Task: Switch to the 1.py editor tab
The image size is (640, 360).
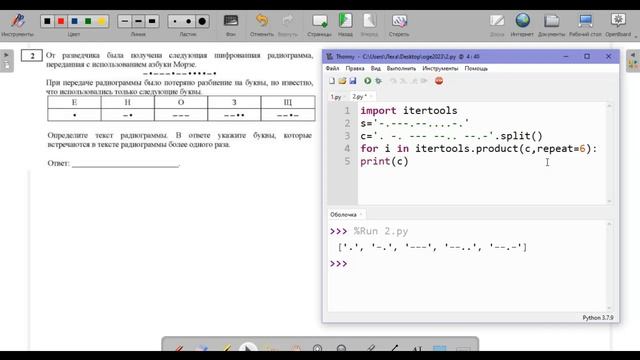Action: click(336, 97)
